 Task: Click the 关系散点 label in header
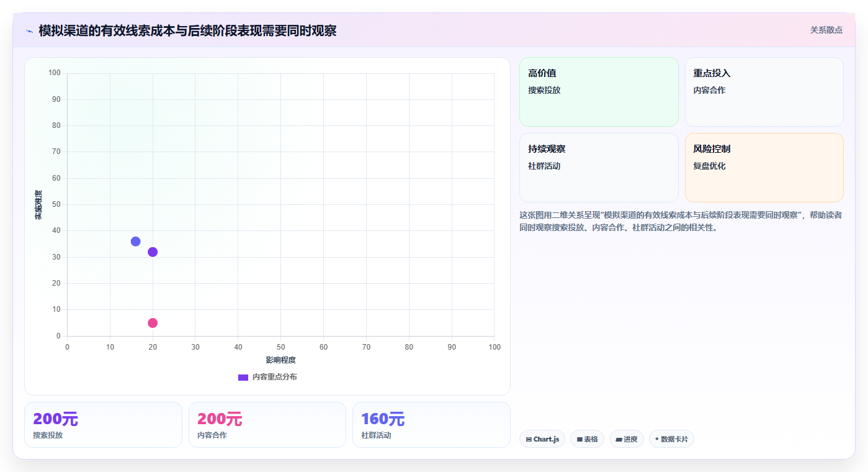point(826,30)
